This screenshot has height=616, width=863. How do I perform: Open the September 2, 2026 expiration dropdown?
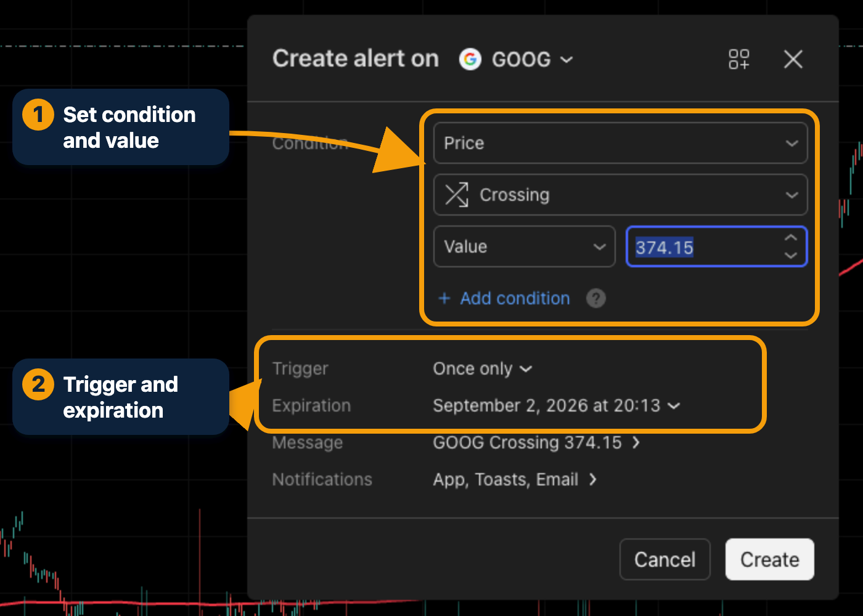pyautogui.click(x=557, y=405)
